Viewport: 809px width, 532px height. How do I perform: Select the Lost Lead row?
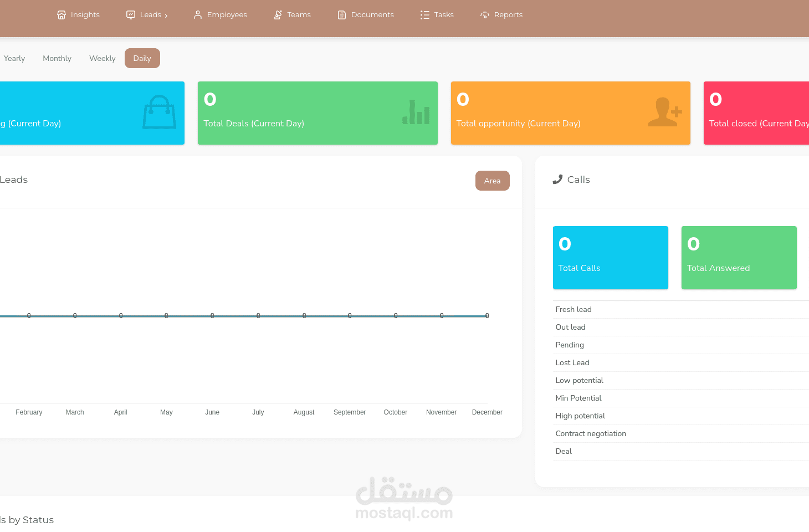(681, 363)
